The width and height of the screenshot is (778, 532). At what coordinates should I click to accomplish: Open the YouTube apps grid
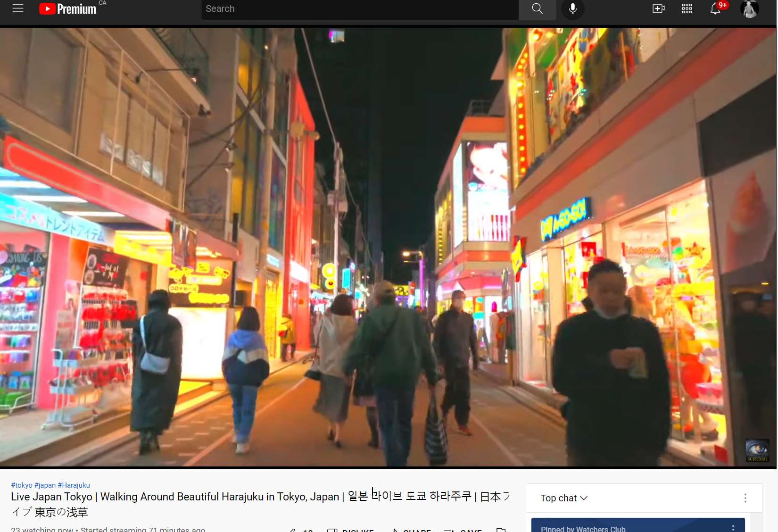tap(687, 9)
